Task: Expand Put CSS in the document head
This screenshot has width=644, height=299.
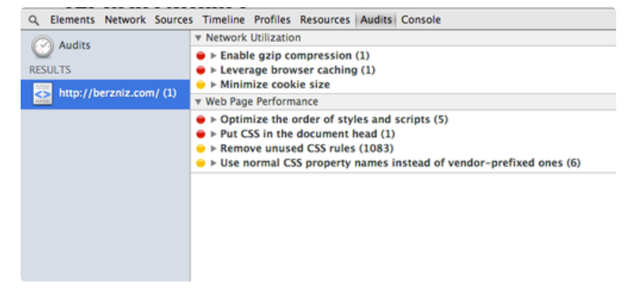Action: coord(213,134)
